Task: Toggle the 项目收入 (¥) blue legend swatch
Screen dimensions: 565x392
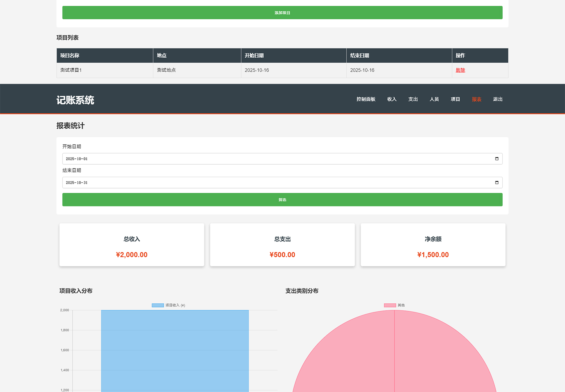Action: 158,305
